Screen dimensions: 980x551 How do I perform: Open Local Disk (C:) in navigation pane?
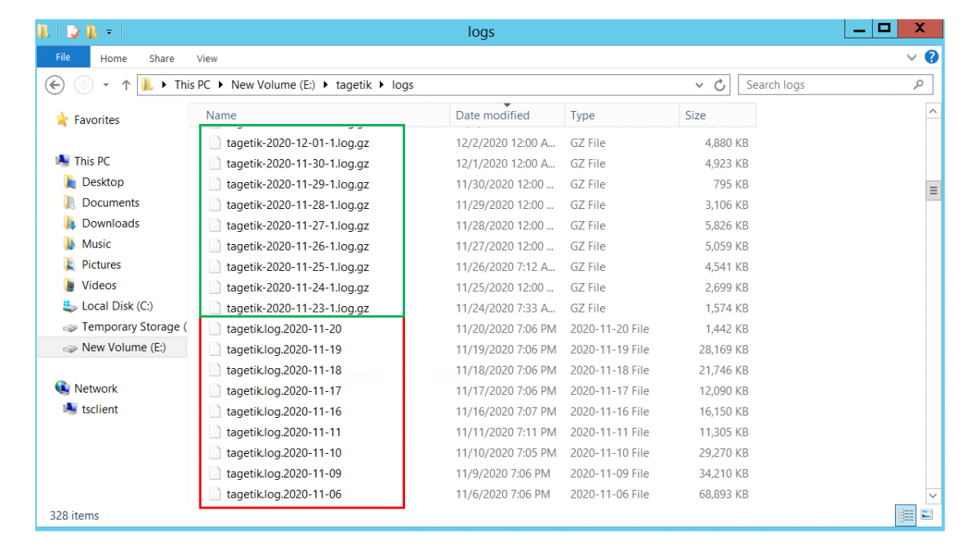click(117, 306)
